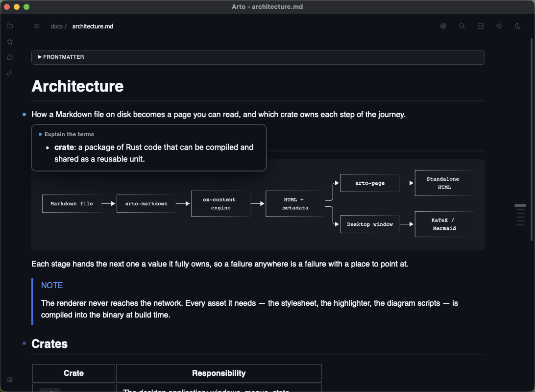Switch theme using the moon icon
Viewport: 535px width, 392px height.
(x=517, y=26)
